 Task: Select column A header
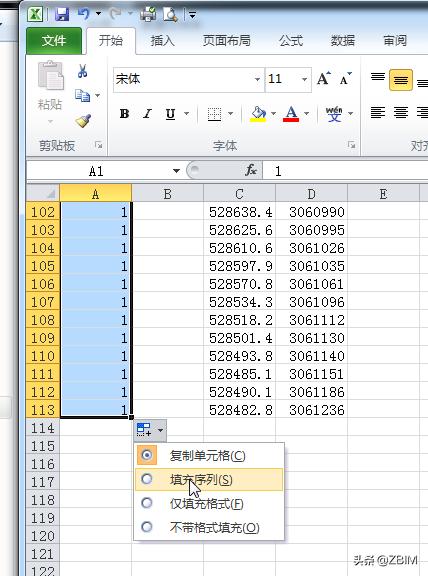[x=96, y=194]
